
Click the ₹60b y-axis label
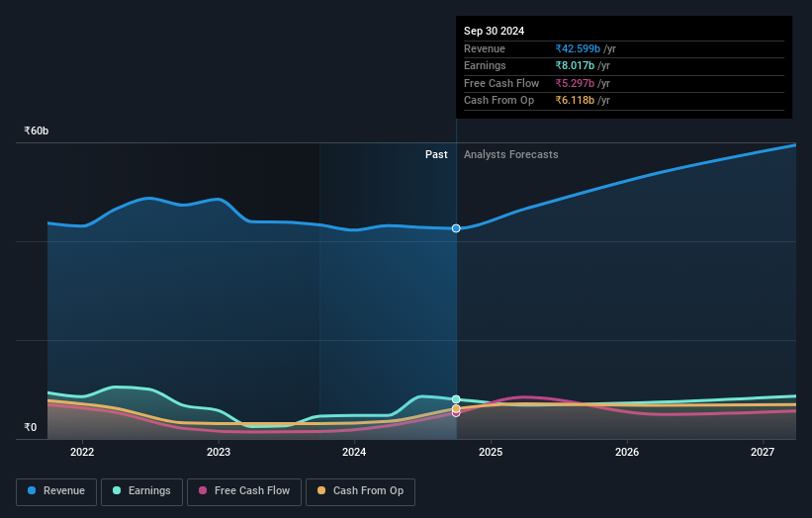(x=36, y=130)
